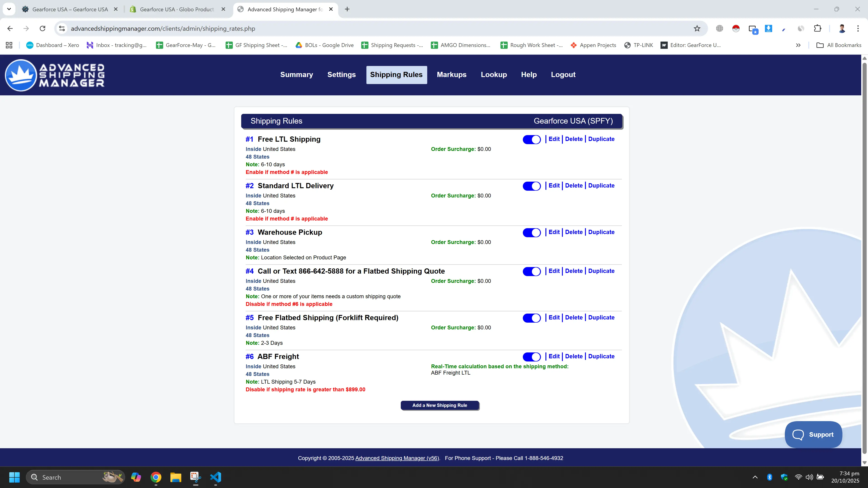Click the Bluetooth icon in system tray
This screenshot has width=868, height=488.
coord(769,477)
